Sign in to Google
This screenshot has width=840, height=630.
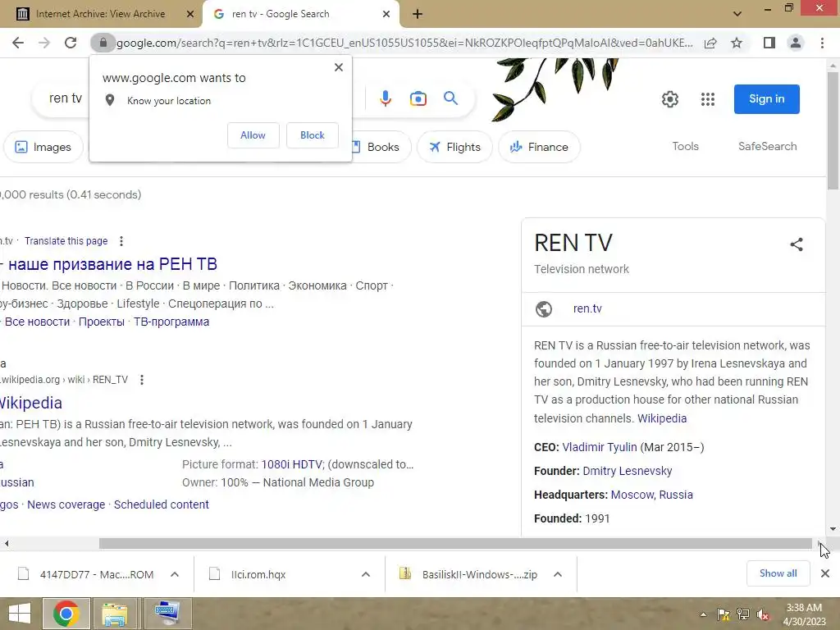pos(767,99)
